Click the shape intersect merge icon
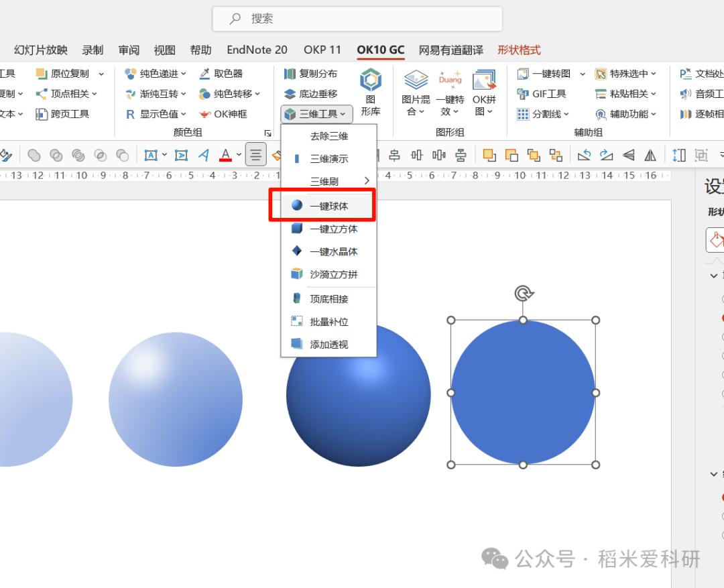This screenshot has width=724, height=588. [100, 155]
